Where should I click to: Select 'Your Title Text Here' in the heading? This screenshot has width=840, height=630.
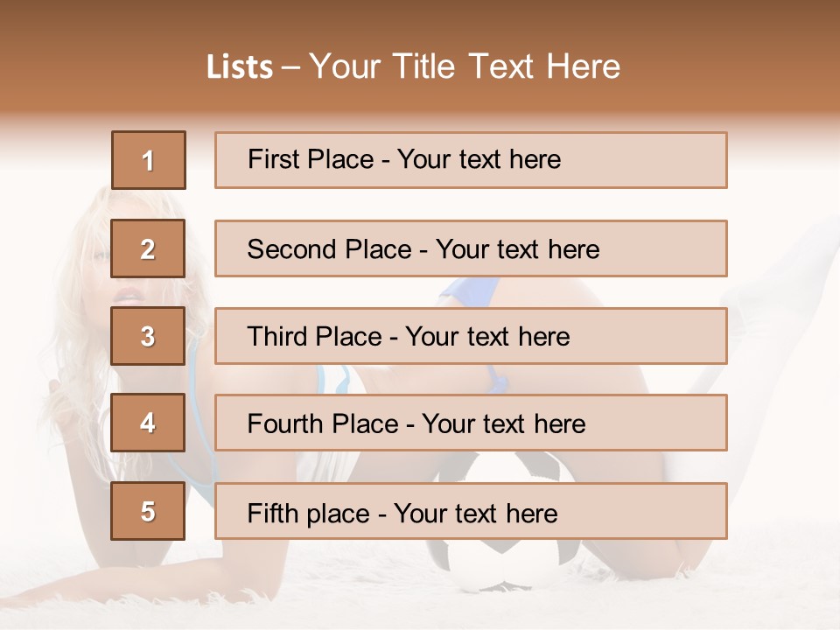click(465, 67)
